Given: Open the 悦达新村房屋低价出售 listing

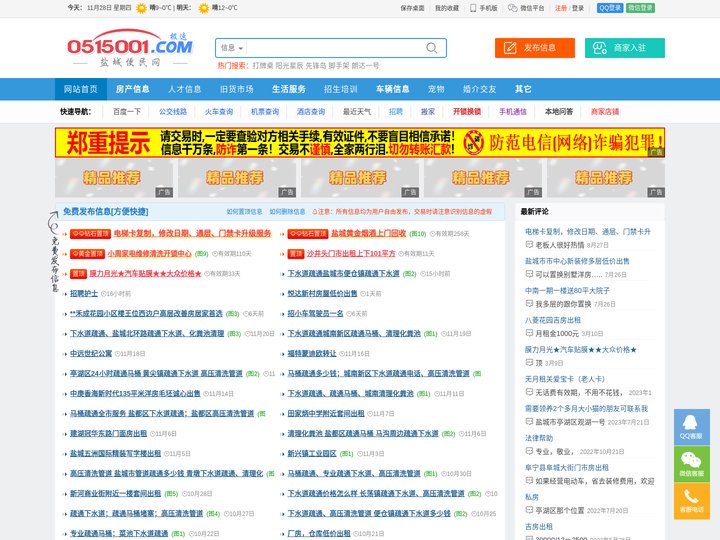Looking at the screenshot, I should point(322,293).
